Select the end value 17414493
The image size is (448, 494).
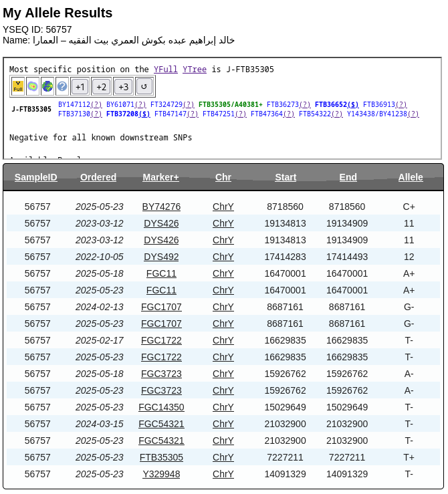[347, 257]
